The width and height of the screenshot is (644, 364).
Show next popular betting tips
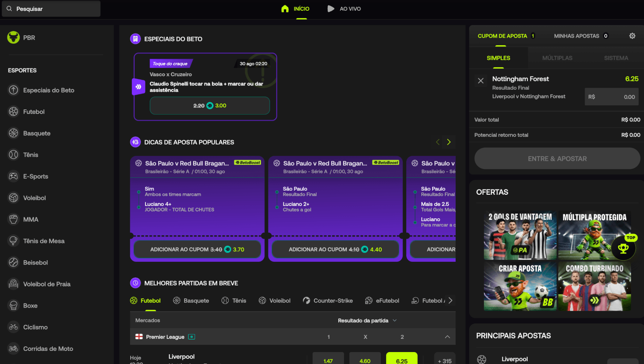(x=449, y=142)
